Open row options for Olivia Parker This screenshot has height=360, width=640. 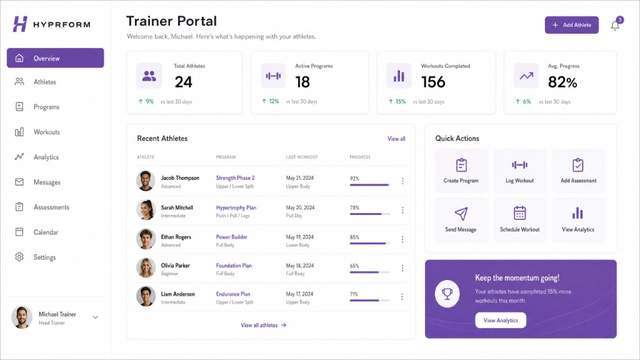402,268
